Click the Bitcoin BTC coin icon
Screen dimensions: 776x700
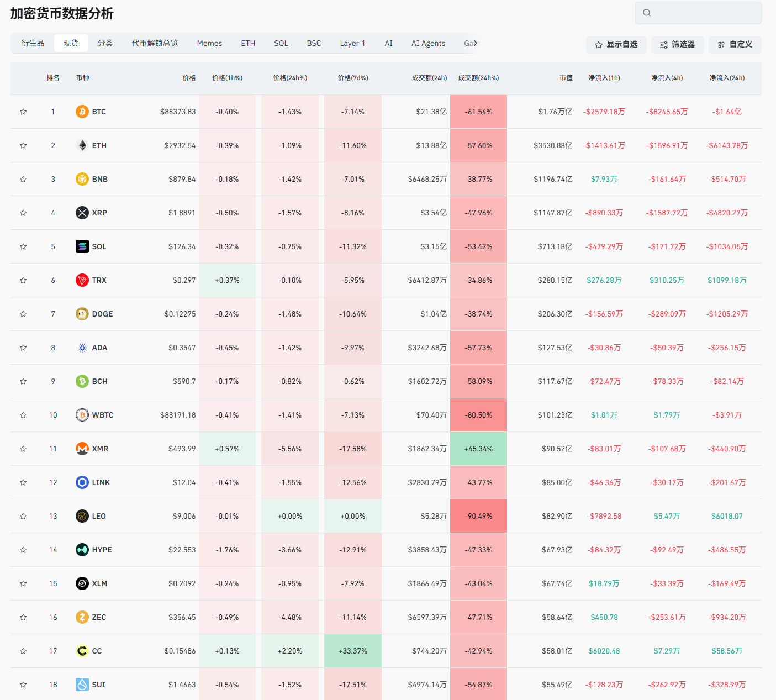click(82, 112)
